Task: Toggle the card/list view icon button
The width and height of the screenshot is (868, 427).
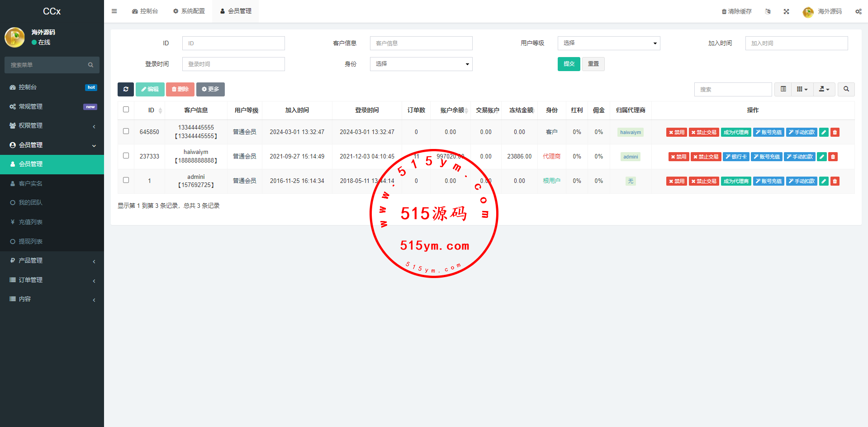Action: 783,89
